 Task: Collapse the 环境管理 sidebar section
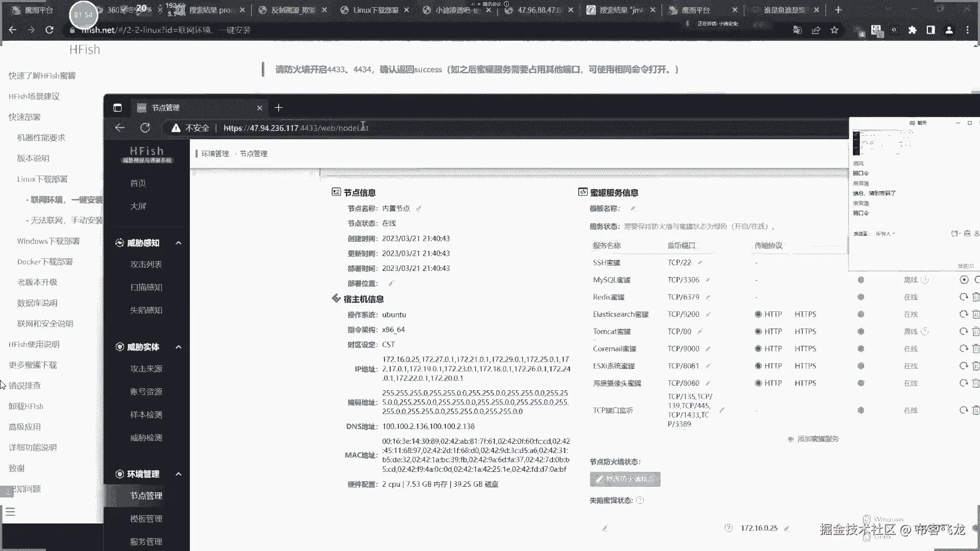click(178, 474)
